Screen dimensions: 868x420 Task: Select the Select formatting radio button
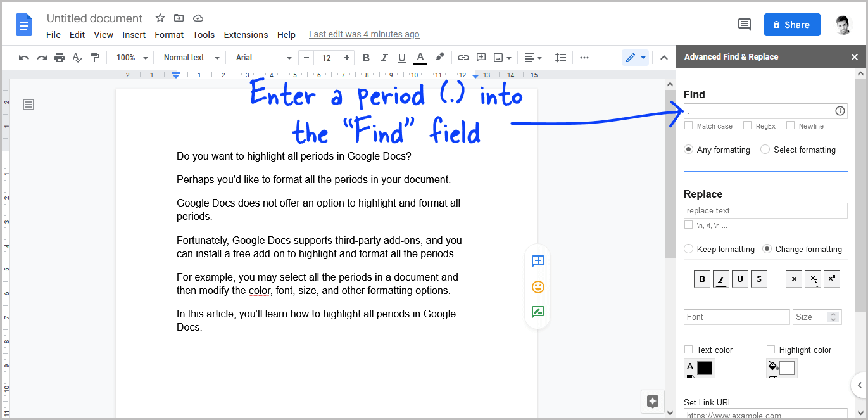point(765,149)
